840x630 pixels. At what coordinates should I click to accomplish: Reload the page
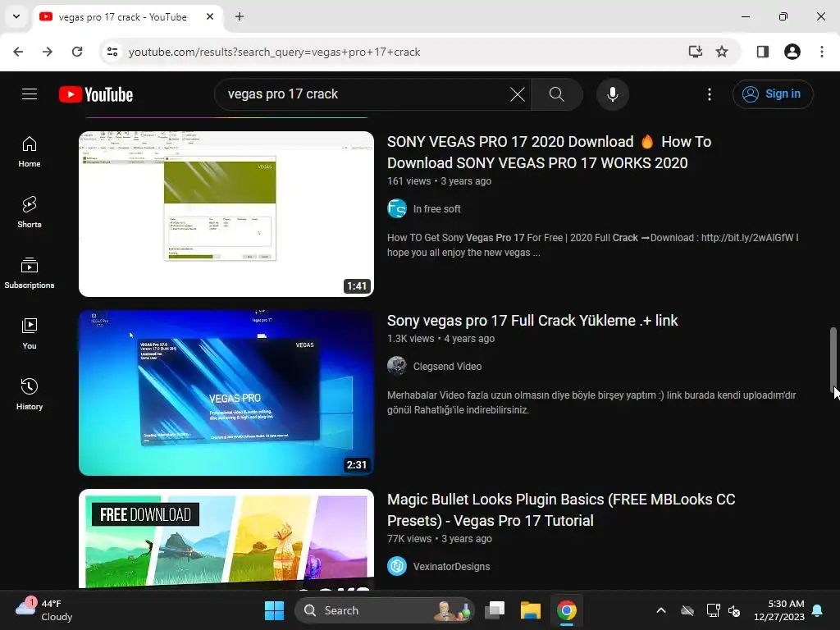pyautogui.click(x=77, y=52)
